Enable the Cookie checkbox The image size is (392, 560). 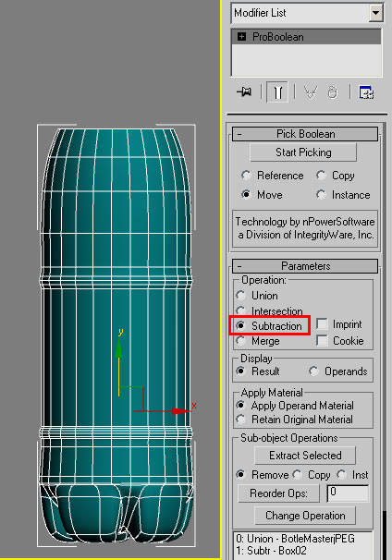tap(322, 340)
